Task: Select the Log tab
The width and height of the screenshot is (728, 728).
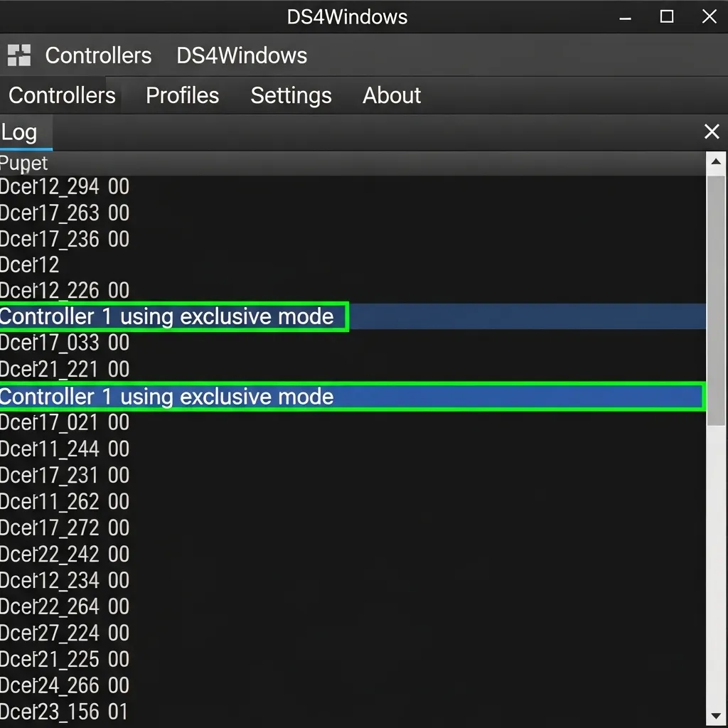Action: pyautogui.click(x=19, y=132)
